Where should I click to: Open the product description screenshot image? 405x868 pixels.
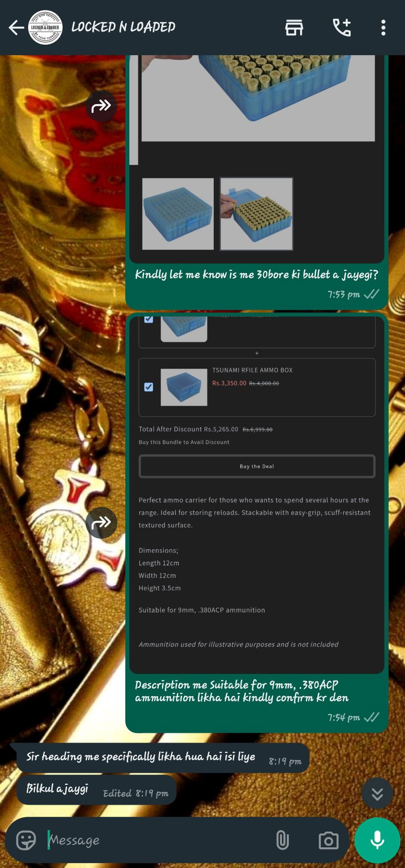pos(257,495)
